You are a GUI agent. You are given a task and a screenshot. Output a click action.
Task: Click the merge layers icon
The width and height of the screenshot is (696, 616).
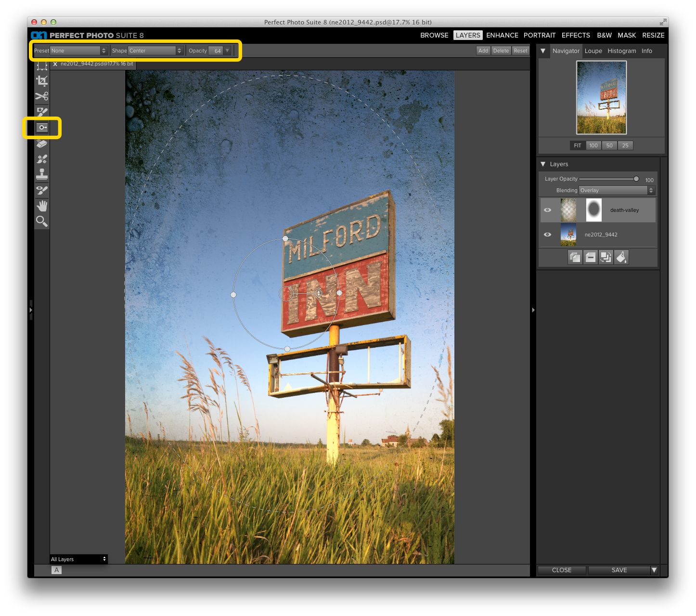point(606,257)
